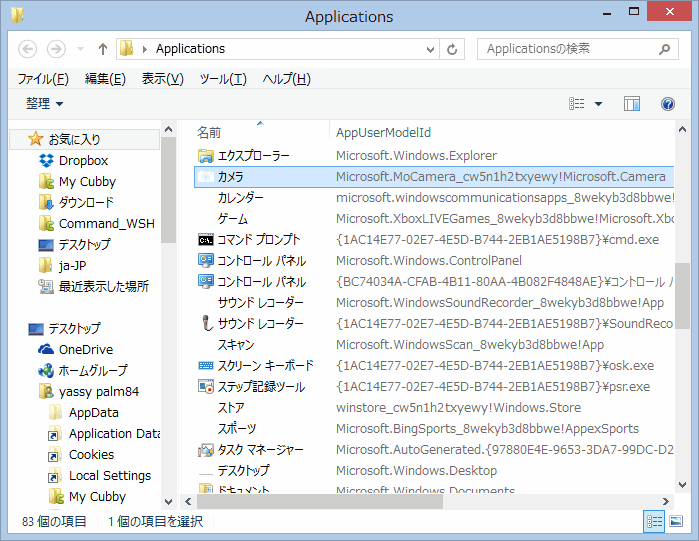Select Cookies in navigation tree
The image size is (699, 541).
pos(91,455)
